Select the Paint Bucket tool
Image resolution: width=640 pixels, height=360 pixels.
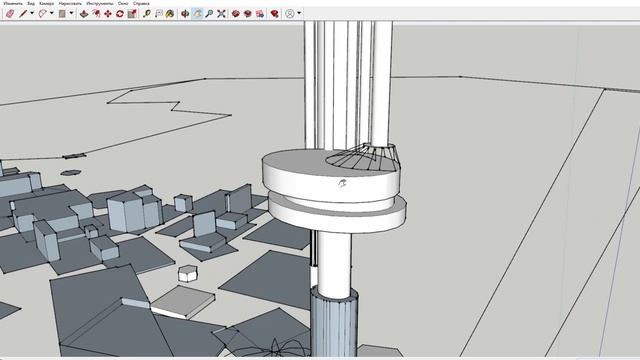170,14
